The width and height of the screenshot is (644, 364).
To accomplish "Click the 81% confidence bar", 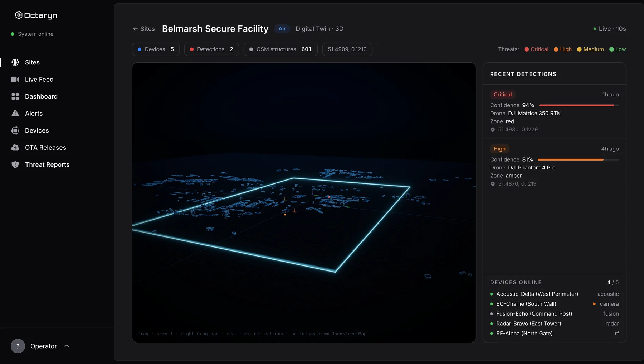I will [x=578, y=159].
